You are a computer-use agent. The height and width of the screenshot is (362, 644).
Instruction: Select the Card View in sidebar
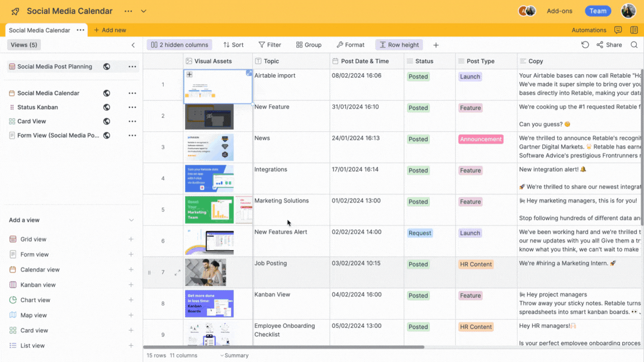click(31, 121)
